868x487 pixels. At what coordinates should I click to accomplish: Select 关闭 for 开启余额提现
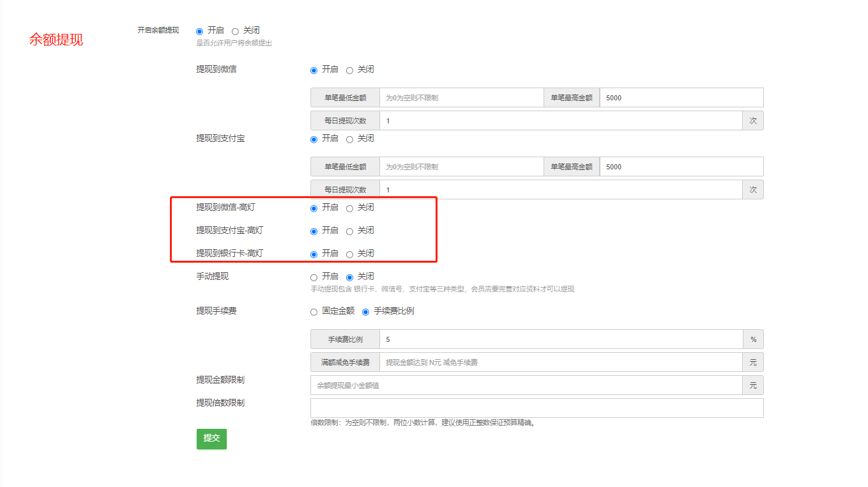click(x=236, y=31)
